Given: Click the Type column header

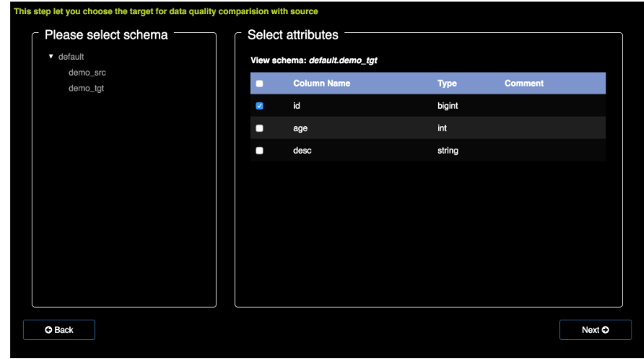Looking at the screenshot, I should click(x=447, y=83).
